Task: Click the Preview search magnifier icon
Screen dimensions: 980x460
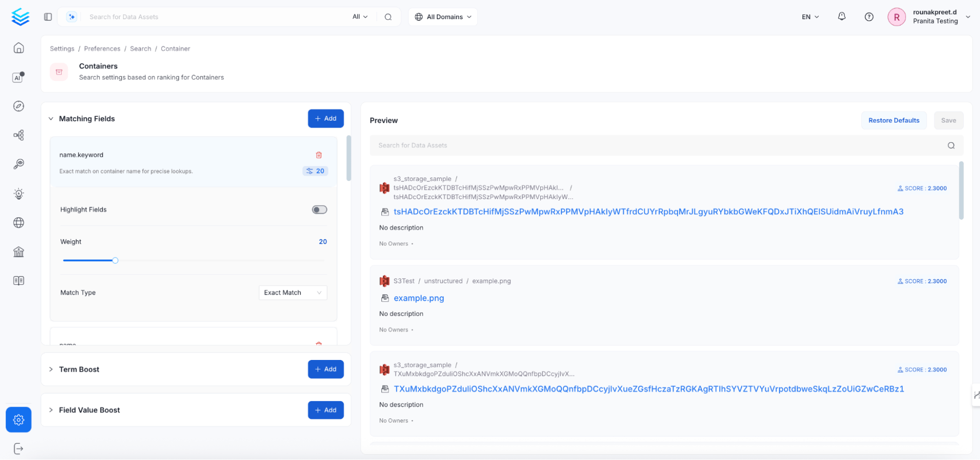Action: tap(951, 146)
